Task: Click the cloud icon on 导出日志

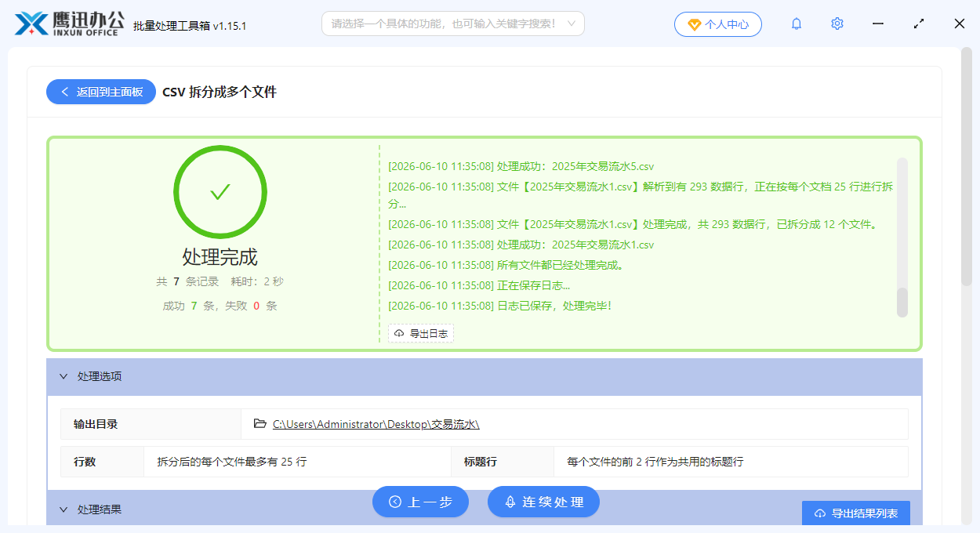Action: point(399,334)
